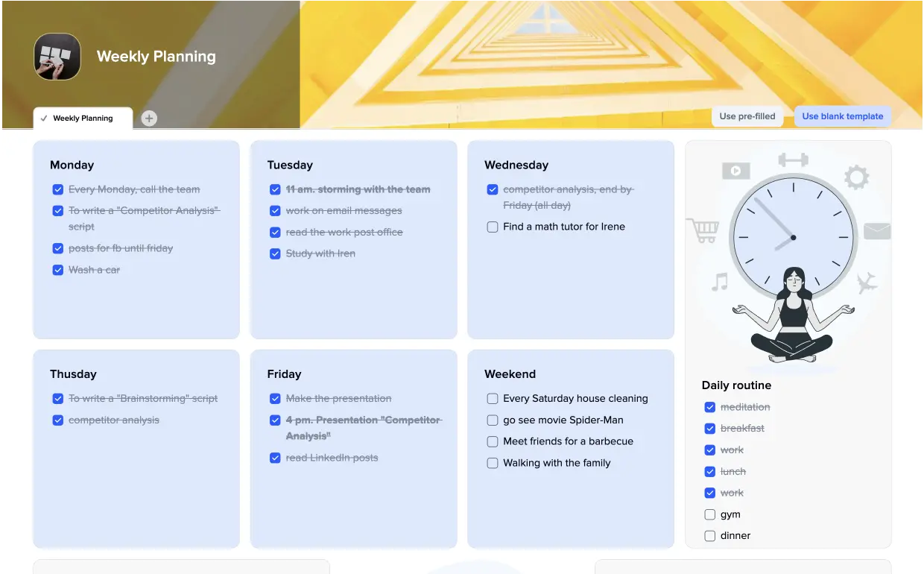
Task: Check Every Saturday house cleaning
Action: point(492,398)
